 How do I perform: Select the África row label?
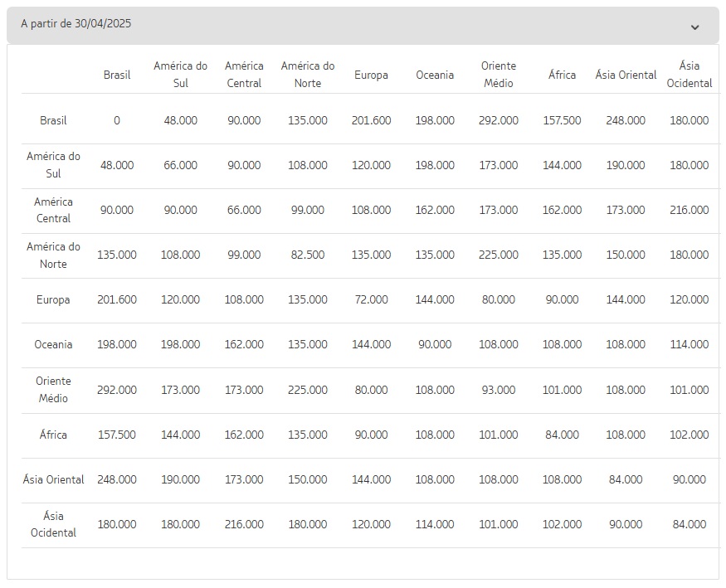pos(53,435)
